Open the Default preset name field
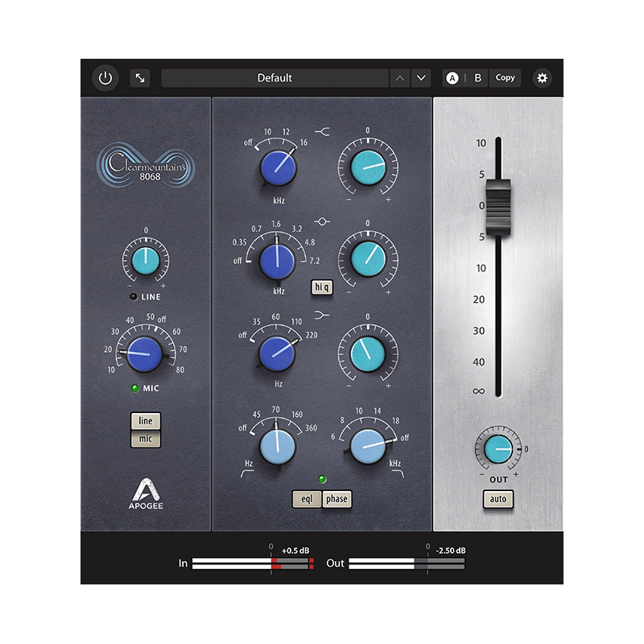Image resolution: width=644 pixels, height=644 pixels. coord(275,78)
